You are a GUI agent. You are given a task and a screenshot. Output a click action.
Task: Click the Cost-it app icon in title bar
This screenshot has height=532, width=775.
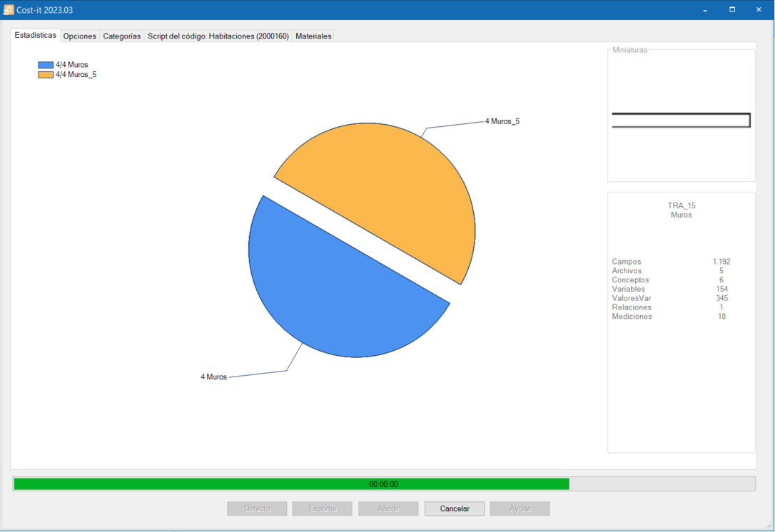9,10
